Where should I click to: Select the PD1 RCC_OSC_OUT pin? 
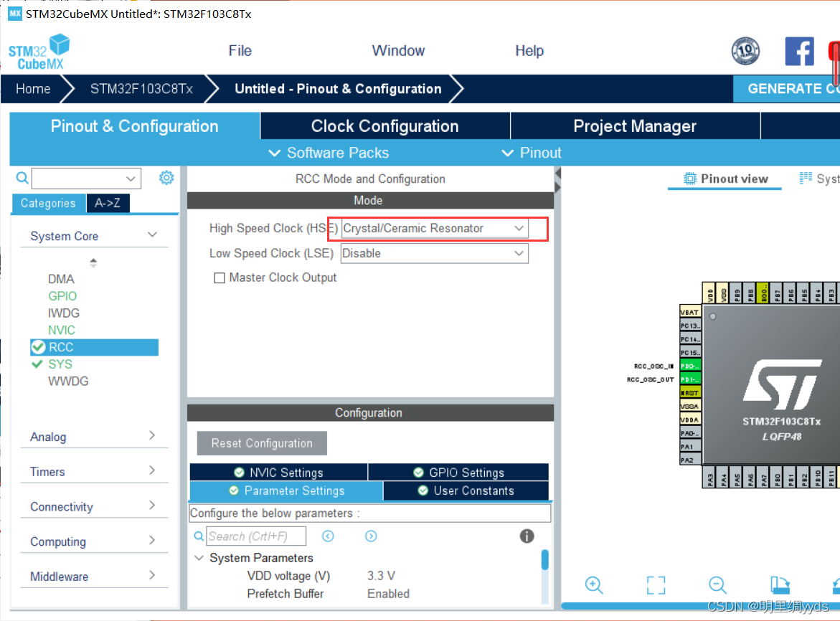(x=690, y=379)
